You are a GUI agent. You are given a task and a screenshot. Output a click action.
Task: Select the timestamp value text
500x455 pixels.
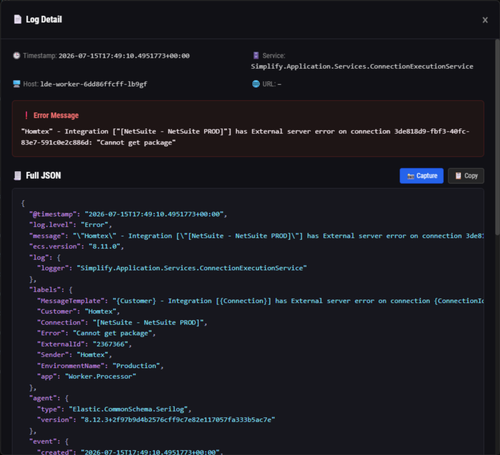[124, 56]
